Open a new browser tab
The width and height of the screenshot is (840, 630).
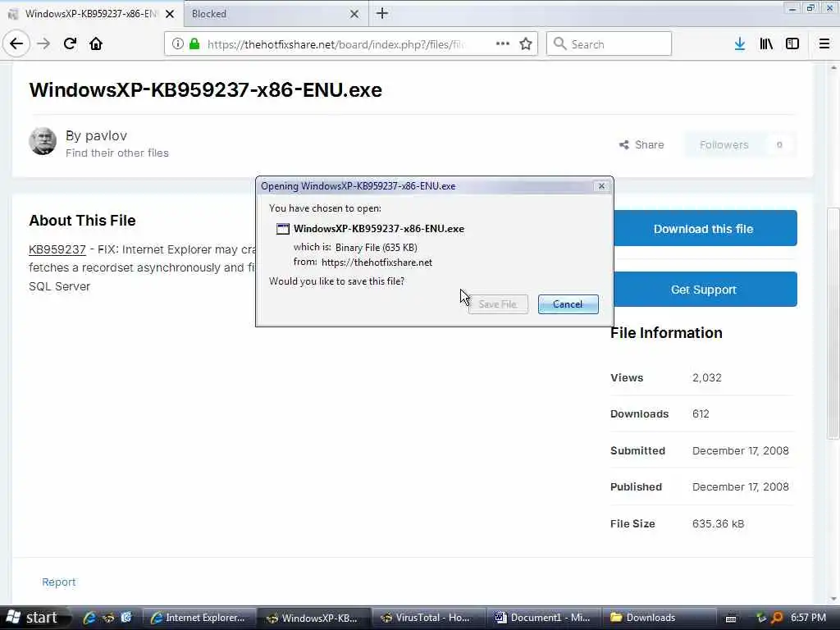click(x=382, y=13)
